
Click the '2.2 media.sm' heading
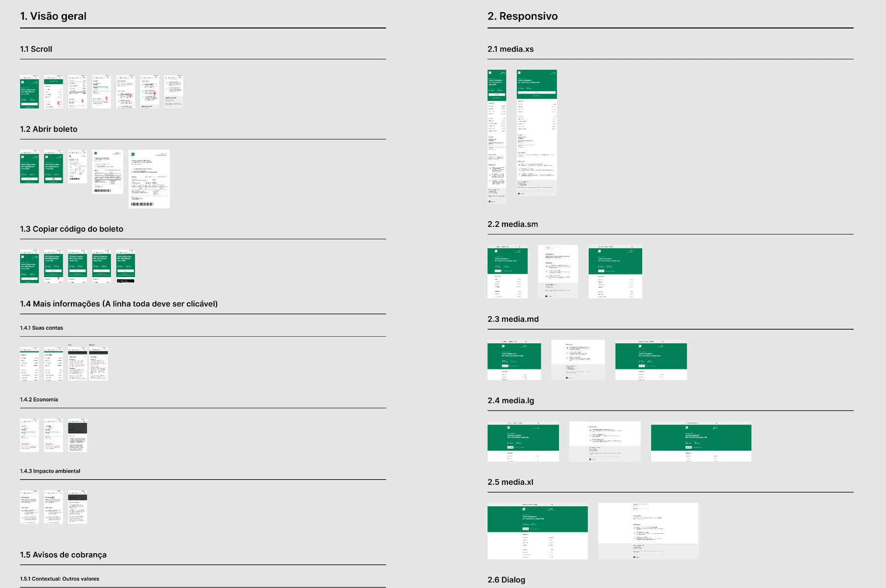[513, 224]
